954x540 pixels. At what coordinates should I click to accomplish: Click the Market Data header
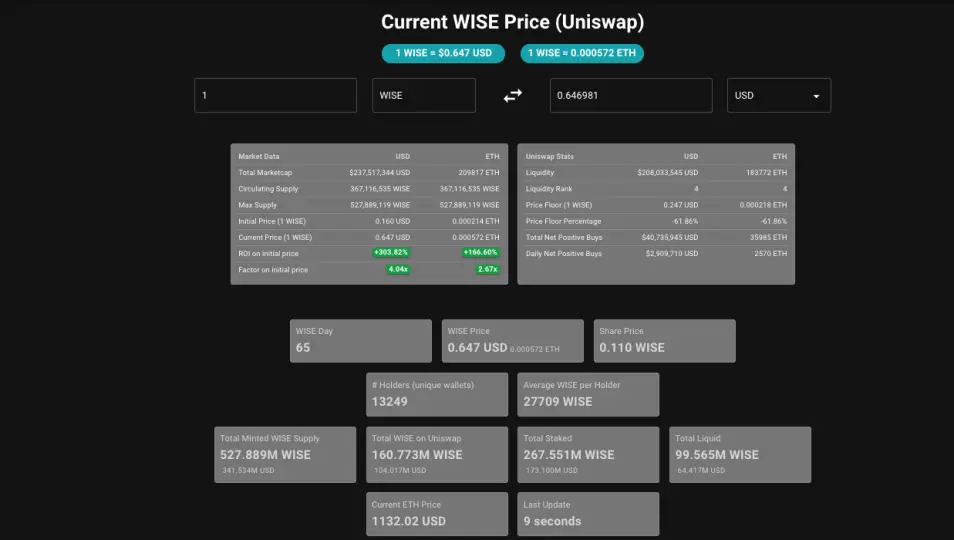pos(259,156)
